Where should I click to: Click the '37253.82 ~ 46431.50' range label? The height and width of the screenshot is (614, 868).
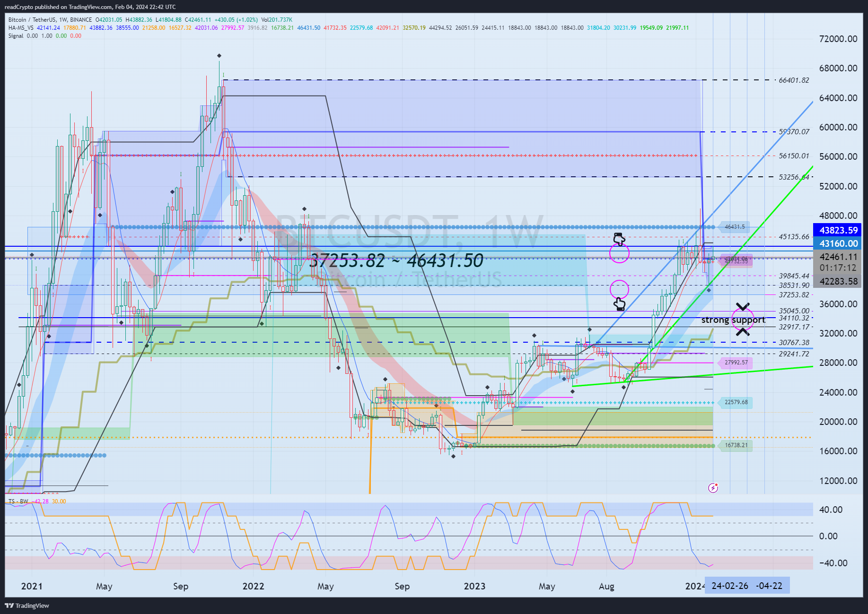pyautogui.click(x=396, y=260)
